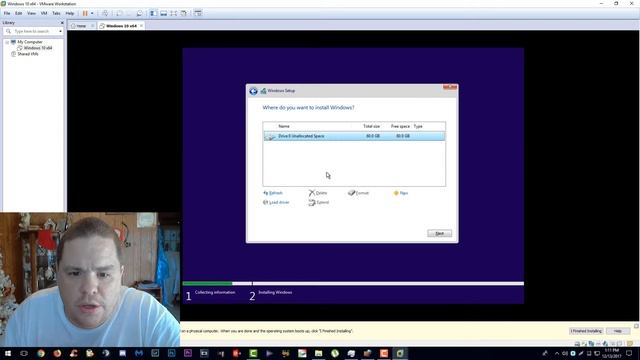This screenshot has height=360, width=640.
Task: Open the snapshot manager toolbar icon
Action: (x=140, y=13)
